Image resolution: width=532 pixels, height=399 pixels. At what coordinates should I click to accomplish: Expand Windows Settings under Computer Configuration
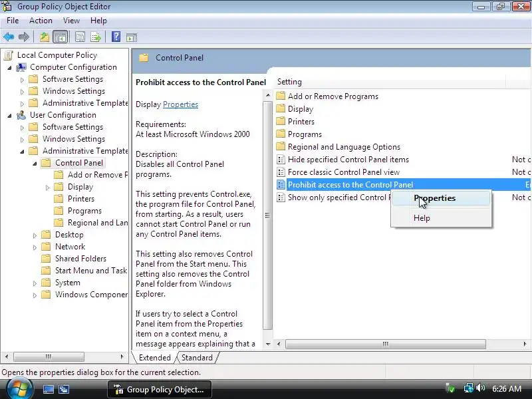pos(22,92)
